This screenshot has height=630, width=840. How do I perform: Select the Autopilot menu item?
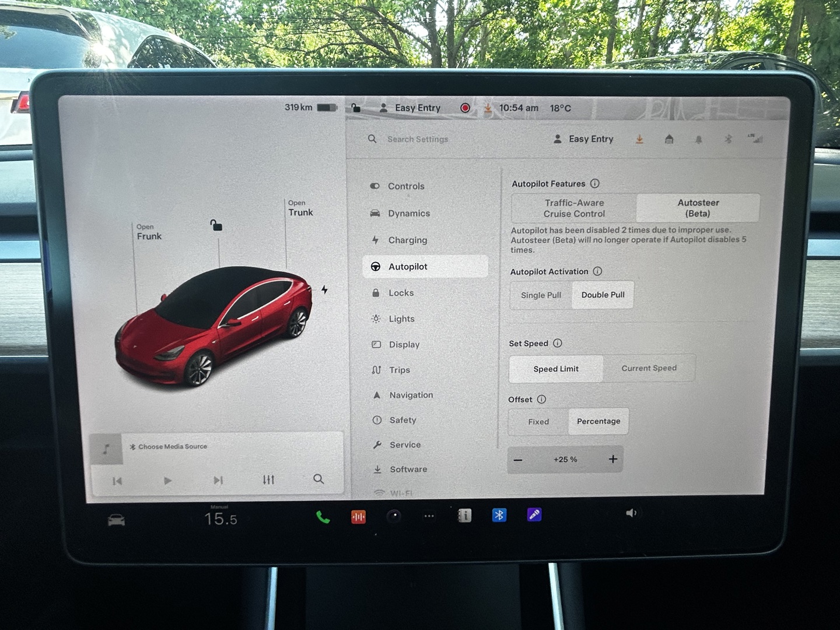tap(426, 267)
